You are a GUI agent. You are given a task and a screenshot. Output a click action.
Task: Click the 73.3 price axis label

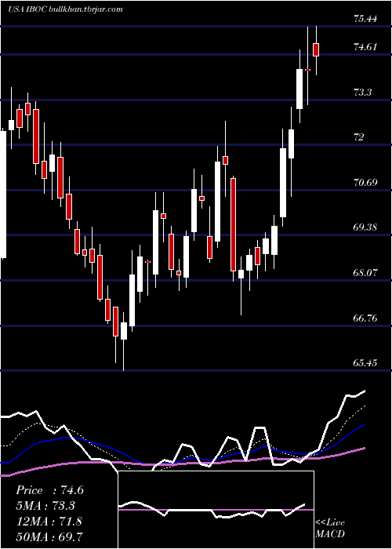[363, 93]
